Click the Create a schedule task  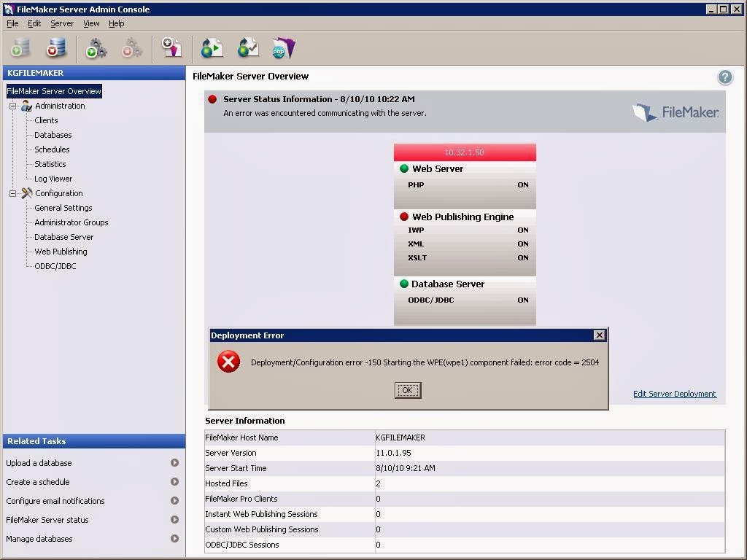[38, 482]
